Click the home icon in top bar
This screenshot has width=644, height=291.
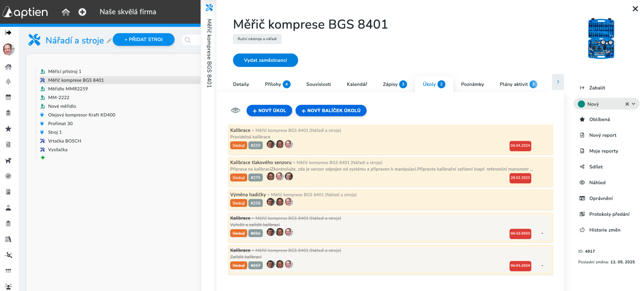pos(66,12)
